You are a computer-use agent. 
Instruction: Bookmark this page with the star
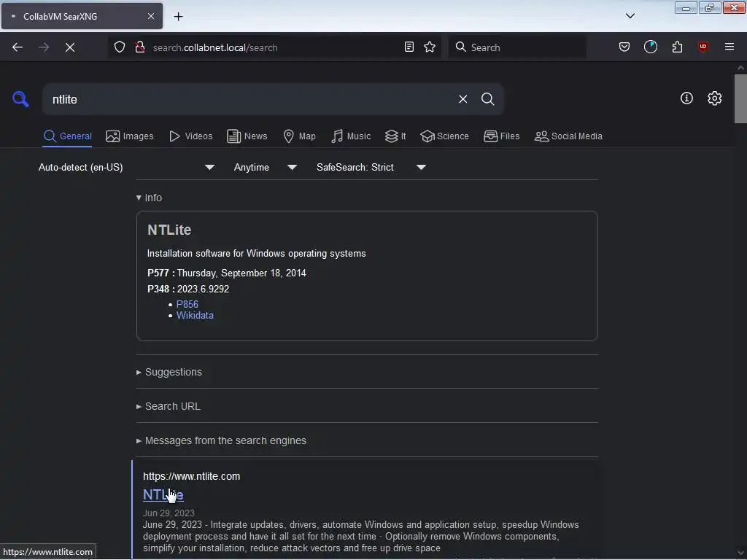430,47
